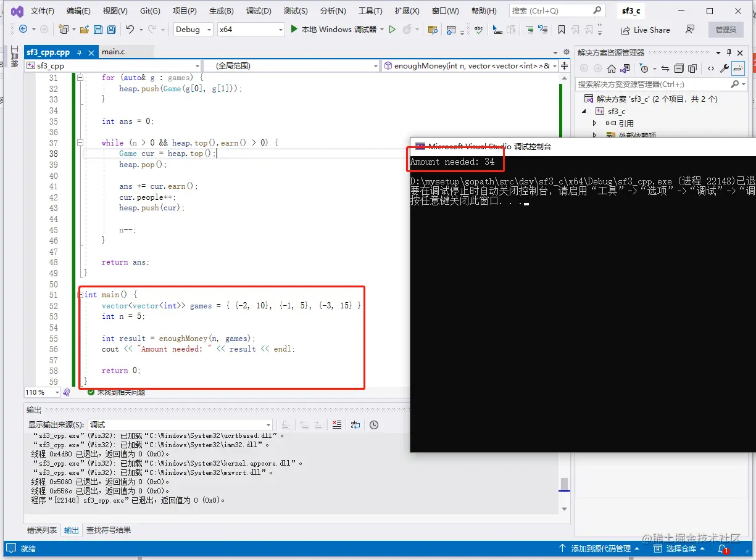Switch to the 查找符号结果 tab
The height and width of the screenshot is (560, 756).
108,530
